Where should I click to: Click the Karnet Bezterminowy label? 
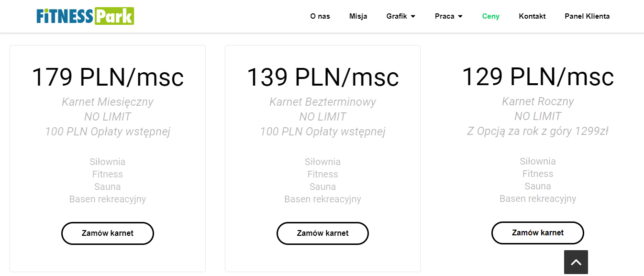(x=322, y=102)
